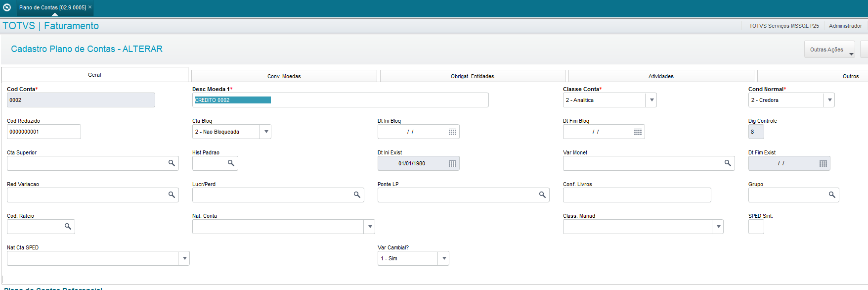Open calendar picker for Dt Fim Bloq
The image size is (868, 290).
[638, 132]
